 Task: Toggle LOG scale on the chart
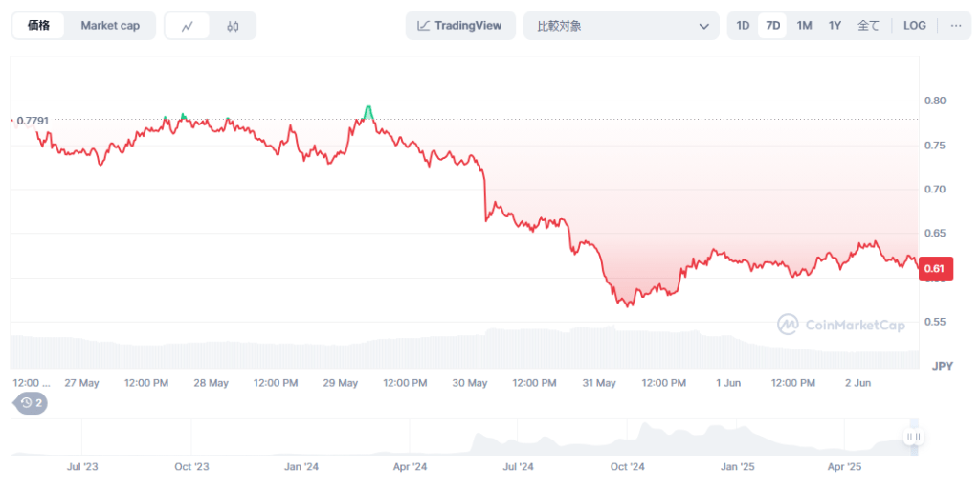914,26
